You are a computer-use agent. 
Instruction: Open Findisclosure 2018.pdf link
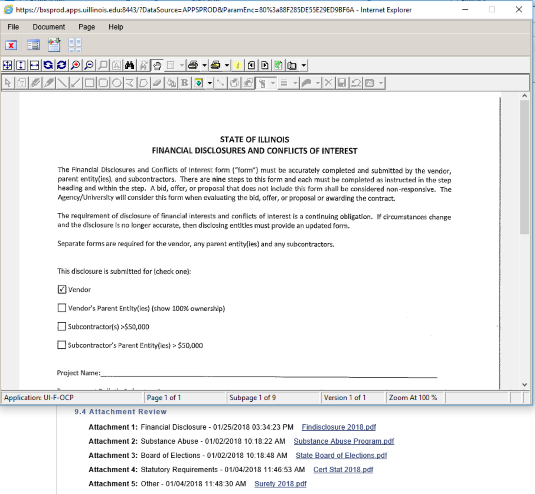[x=339, y=427]
